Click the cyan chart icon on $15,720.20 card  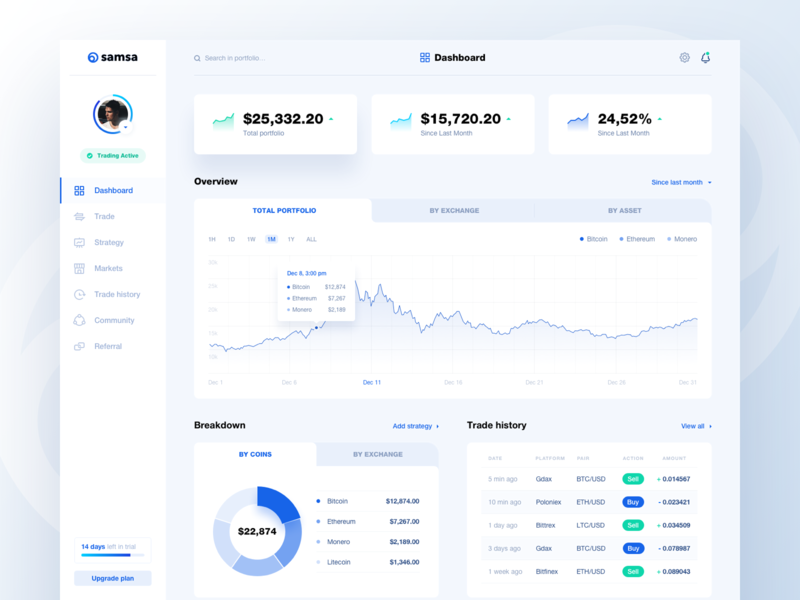(x=401, y=121)
